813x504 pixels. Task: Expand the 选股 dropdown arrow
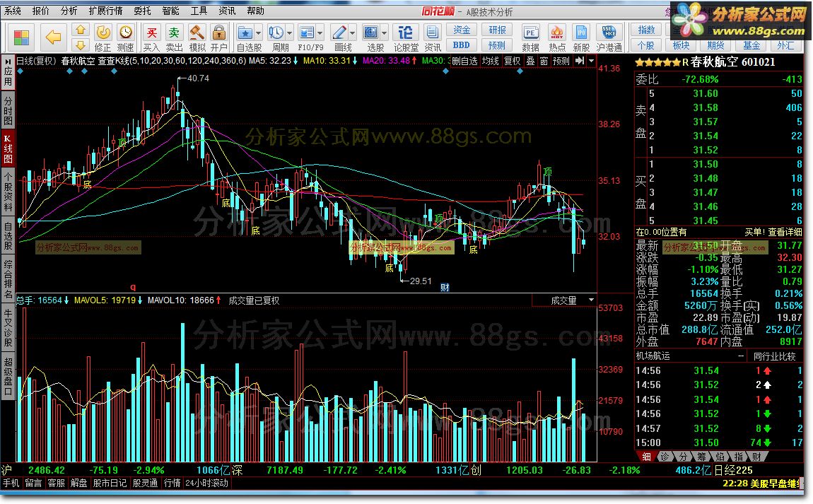tap(384, 34)
